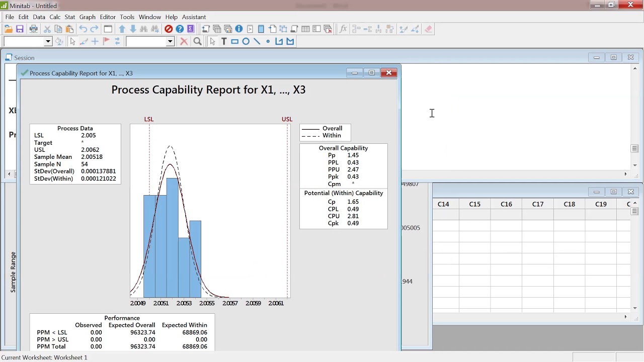Select the Polygon drawing tool
Screen dimensions: 644x362
[290, 42]
